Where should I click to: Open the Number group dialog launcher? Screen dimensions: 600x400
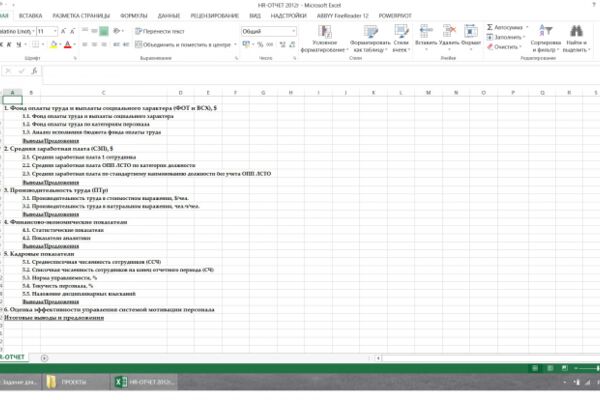(x=295, y=58)
